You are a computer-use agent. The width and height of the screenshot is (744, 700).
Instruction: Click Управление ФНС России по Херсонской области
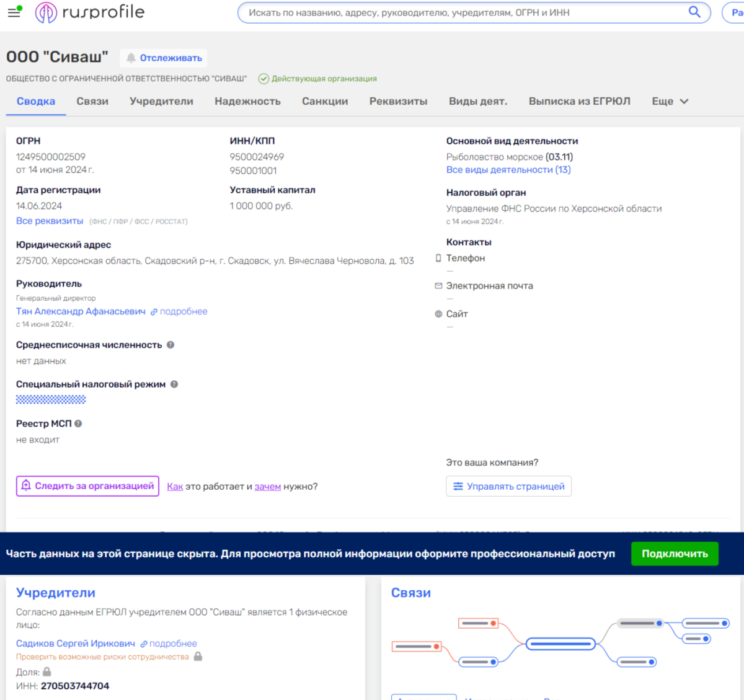[x=554, y=209]
